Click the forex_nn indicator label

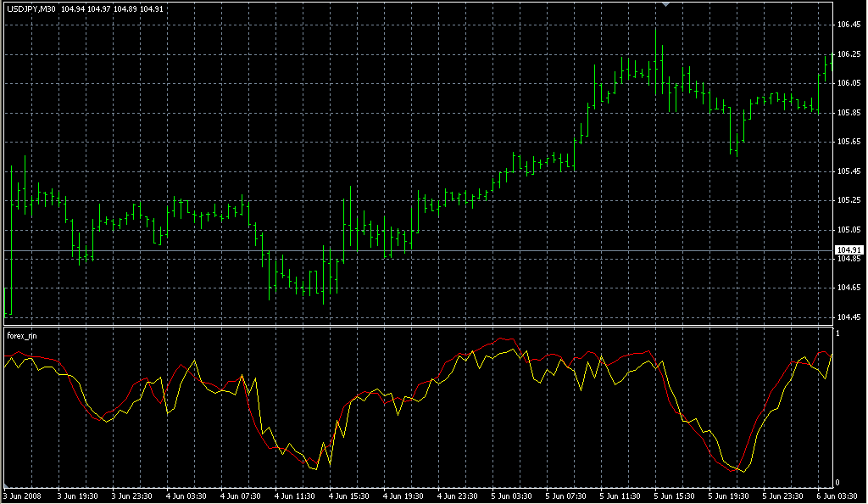click(x=22, y=336)
